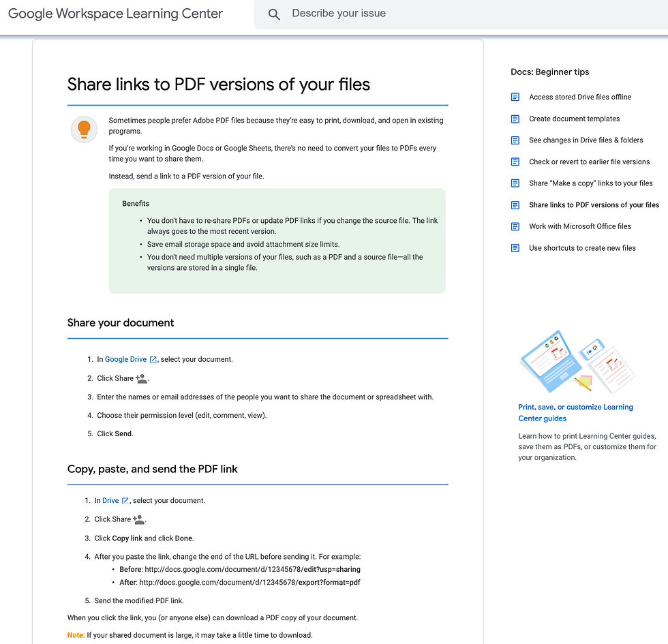Click external-link icon next to 'Drive' link
Image resolution: width=668 pixels, height=644 pixels.
[x=125, y=501]
